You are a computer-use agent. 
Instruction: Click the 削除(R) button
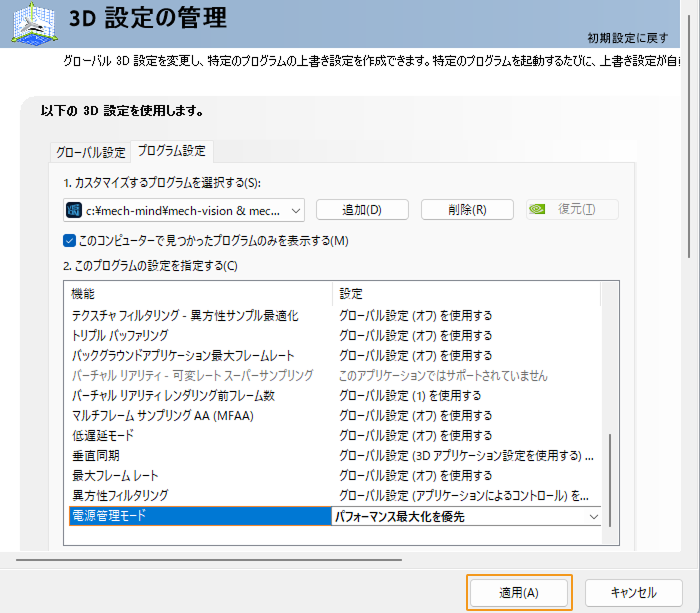pyautogui.click(x=467, y=209)
